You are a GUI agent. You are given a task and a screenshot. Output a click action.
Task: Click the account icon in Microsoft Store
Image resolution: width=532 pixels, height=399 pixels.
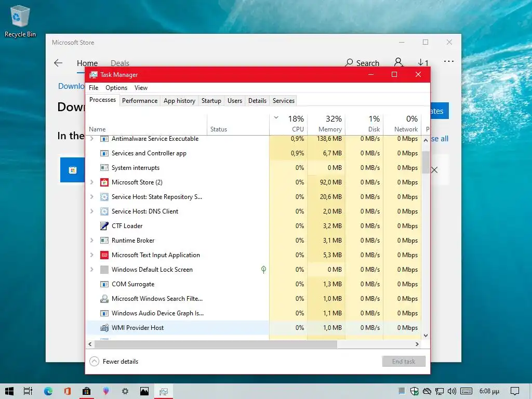(398, 62)
